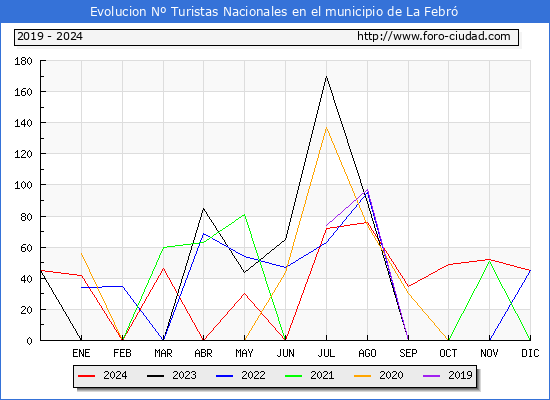This screenshot has width=550, height=400.
Task: Click the 80 value on the y-axis
Action: coord(26,217)
